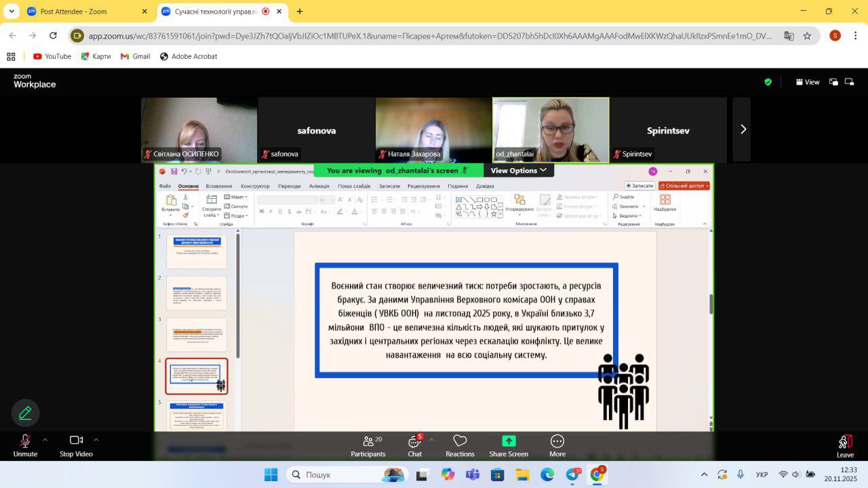Expand audio settings caret beside Unmute
Image resolution: width=868 pixels, height=488 pixels.
(x=45, y=440)
